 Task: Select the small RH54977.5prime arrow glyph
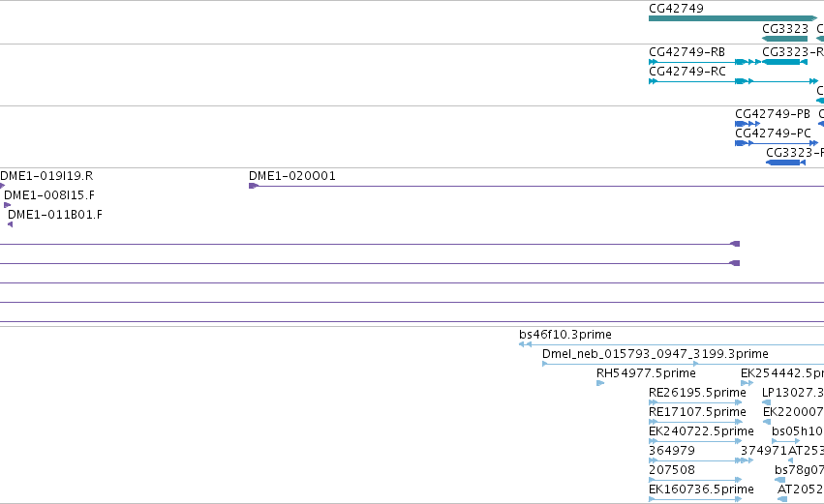[x=600, y=383]
